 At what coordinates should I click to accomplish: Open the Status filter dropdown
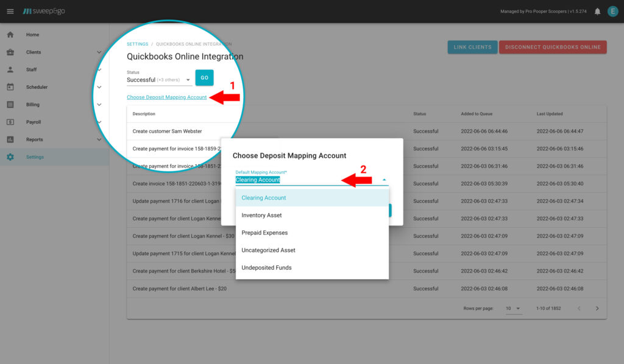[188, 79]
